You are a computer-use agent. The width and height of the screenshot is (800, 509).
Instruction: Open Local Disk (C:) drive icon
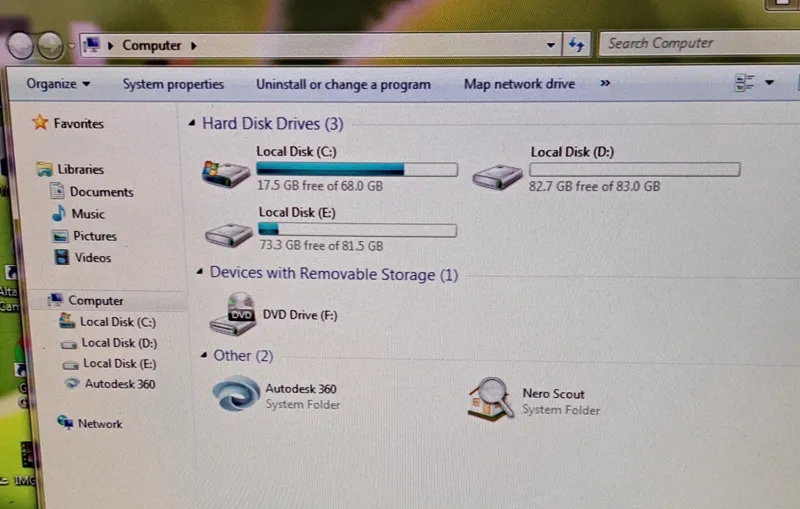tap(225, 174)
